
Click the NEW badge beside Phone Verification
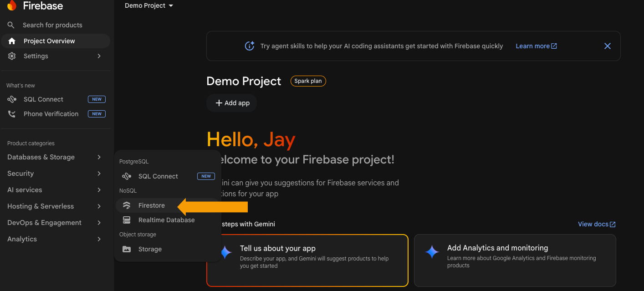97,114
